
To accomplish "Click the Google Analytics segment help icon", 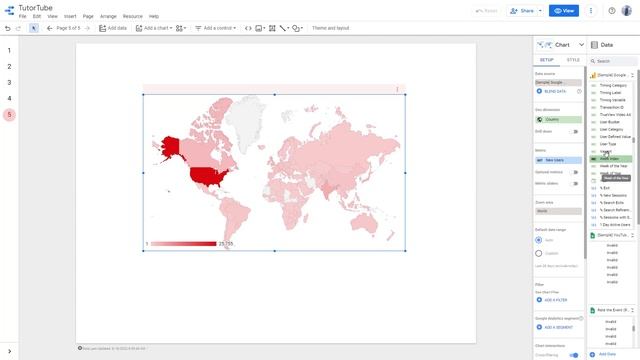I will [x=581, y=318].
